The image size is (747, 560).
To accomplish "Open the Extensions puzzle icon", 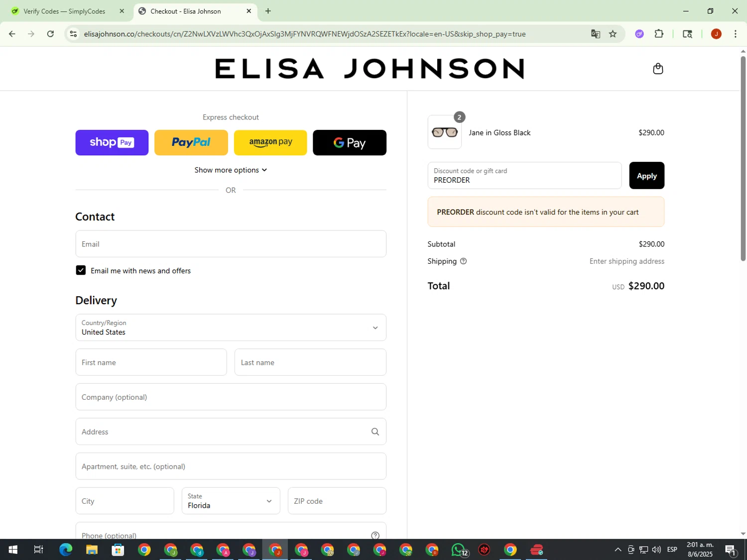I will [659, 34].
